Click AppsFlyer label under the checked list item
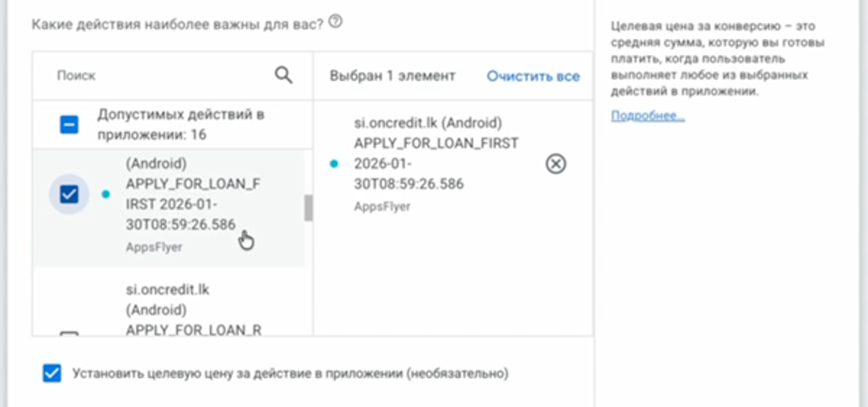The image size is (868, 407). point(152,247)
